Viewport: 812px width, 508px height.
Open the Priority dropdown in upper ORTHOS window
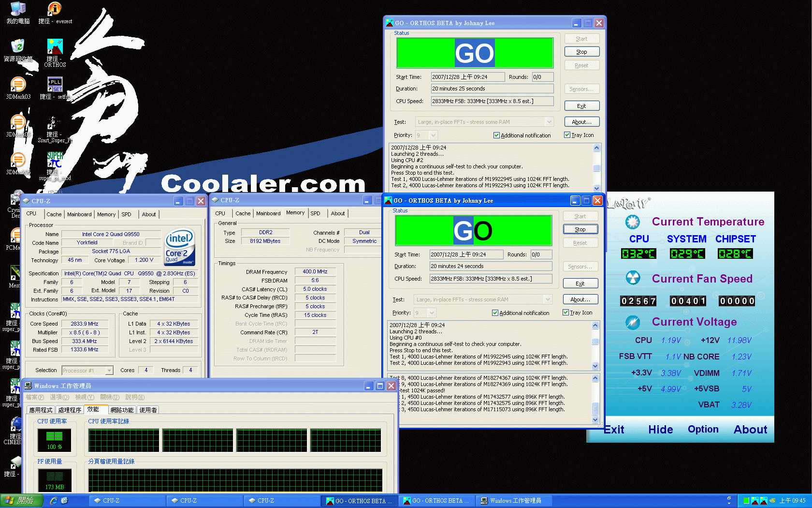[x=433, y=135]
